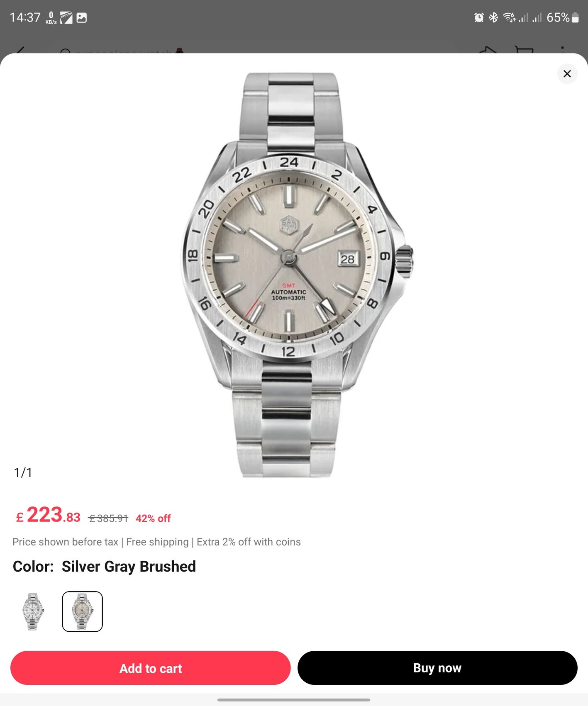Tap the share icon in the header
Image resolution: width=588 pixels, height=706 pixels.
point(488,50)
